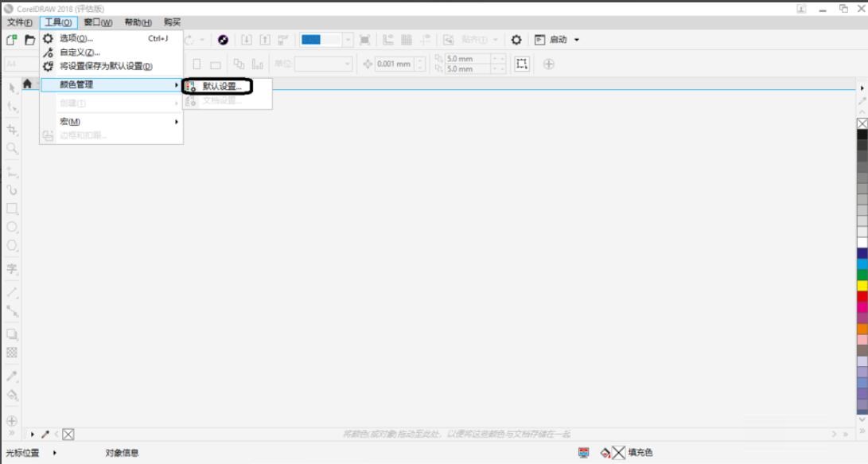
Task: Choose 自定义(Z)... from the Tools menu
Action: [111, 52]
